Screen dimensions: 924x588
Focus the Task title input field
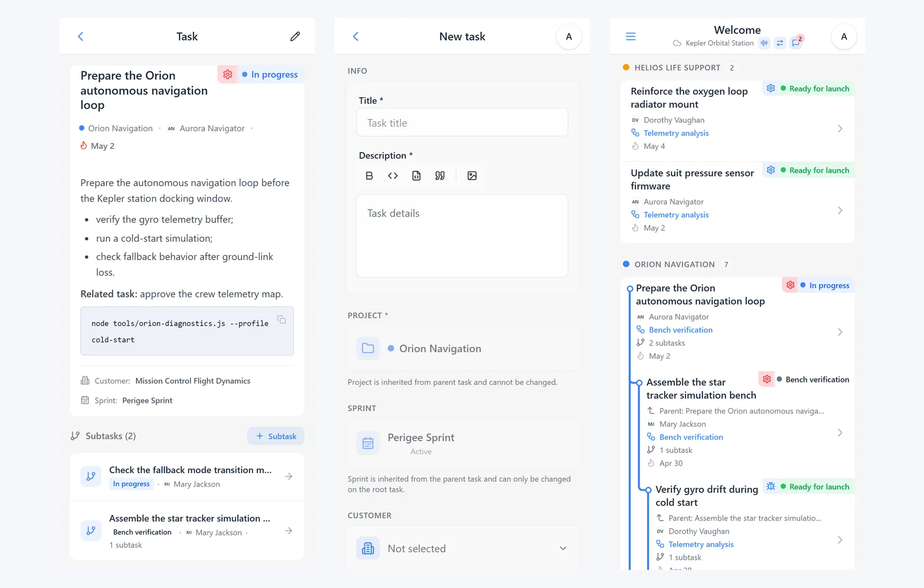point(462,122)
